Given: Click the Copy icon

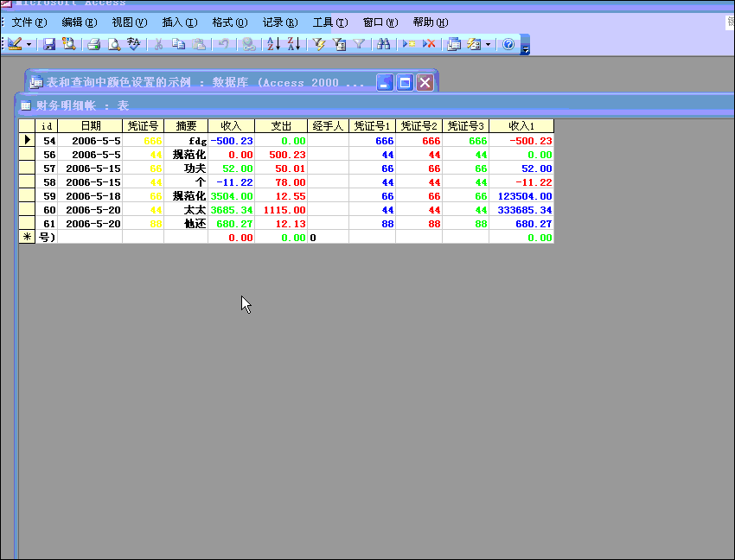Looking at the screenshot, I should click(179, 44).
